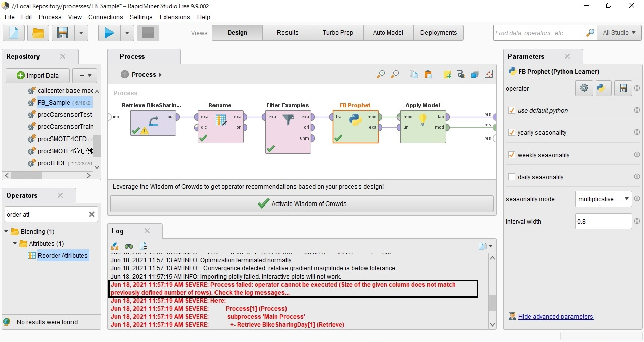Select the Apply Model operator
Image resolution: width=644 pixels, height=342 pixels.
click(x=423, y=126)
